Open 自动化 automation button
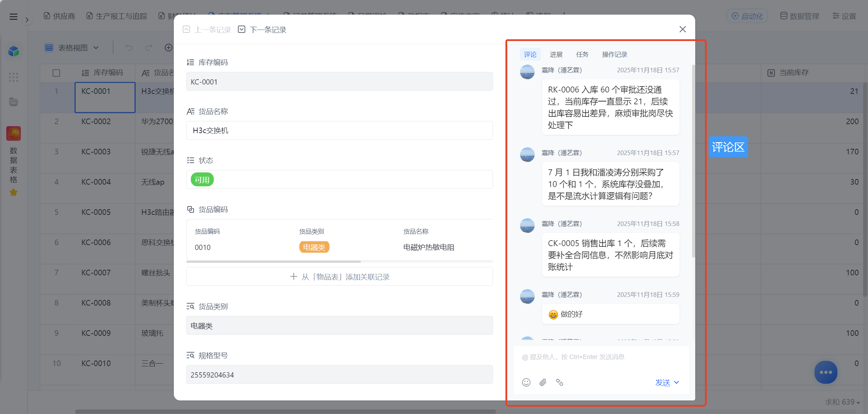This screenshot has width=868, height=414. [747, 16]
